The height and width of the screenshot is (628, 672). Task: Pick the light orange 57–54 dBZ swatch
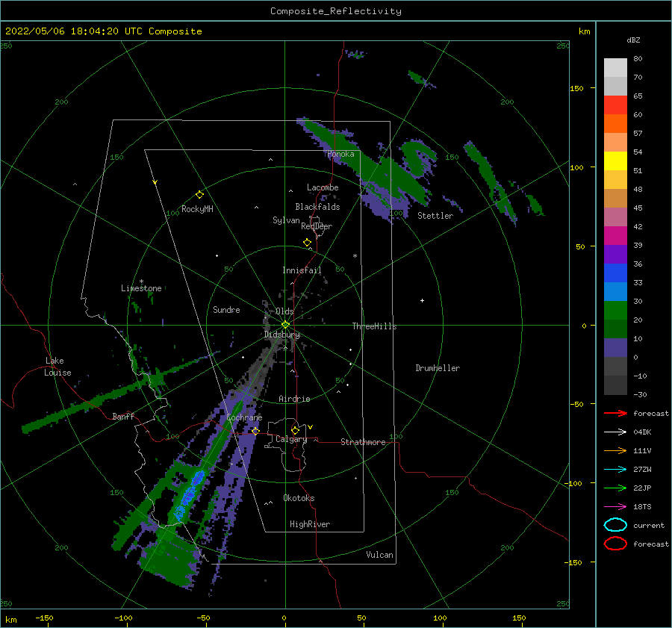(x=615, y=143)
